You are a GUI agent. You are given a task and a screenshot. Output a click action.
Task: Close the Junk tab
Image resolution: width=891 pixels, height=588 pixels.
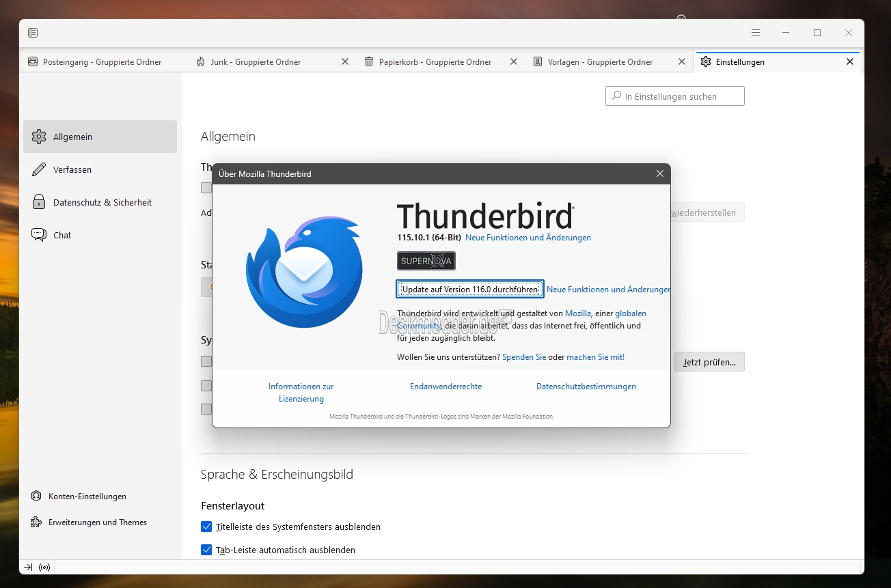coord(345,61)
